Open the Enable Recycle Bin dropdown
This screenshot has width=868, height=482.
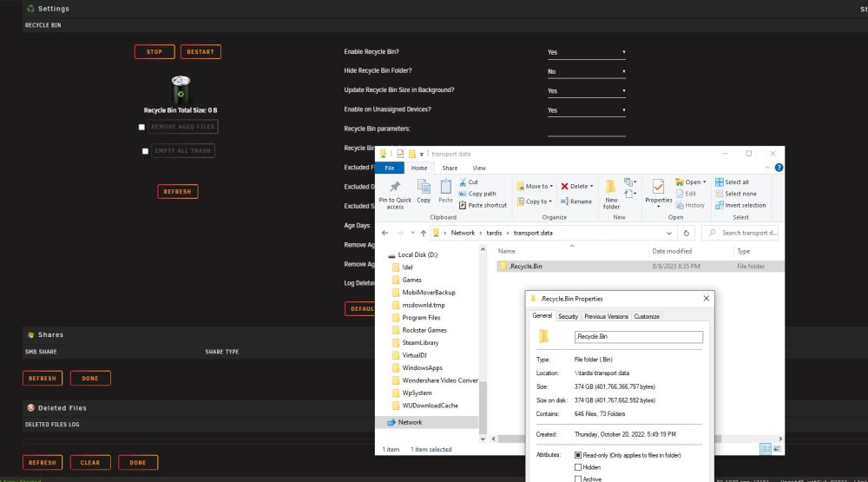(x=586, y=52)
